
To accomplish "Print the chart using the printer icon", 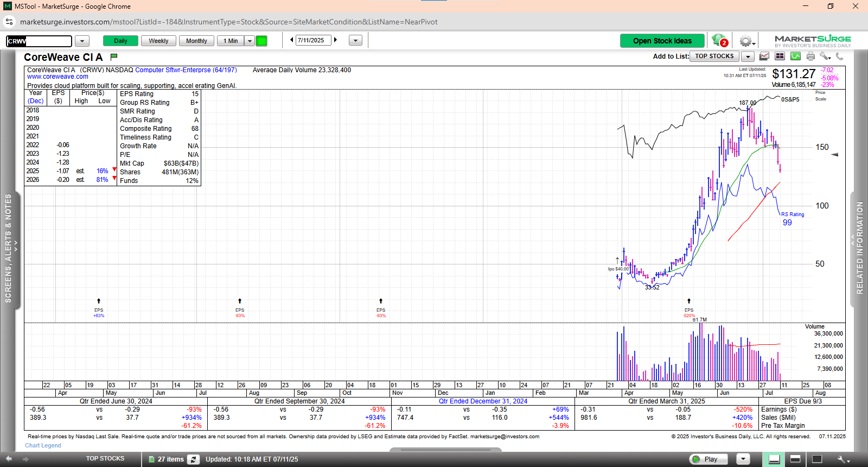I will (x=810, y=56).
